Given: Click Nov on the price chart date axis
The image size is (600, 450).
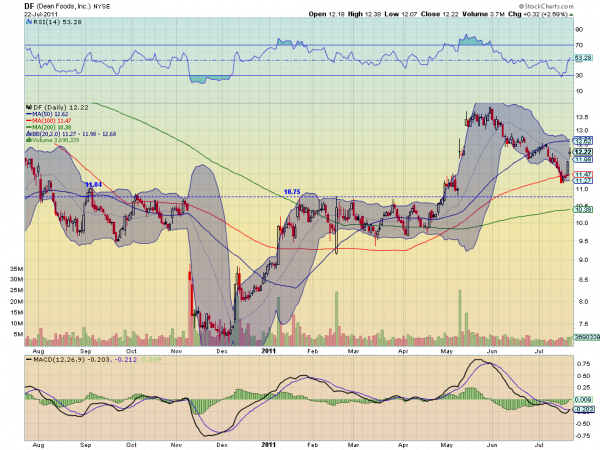Looking at the screenshot, I should click(176, 351).
